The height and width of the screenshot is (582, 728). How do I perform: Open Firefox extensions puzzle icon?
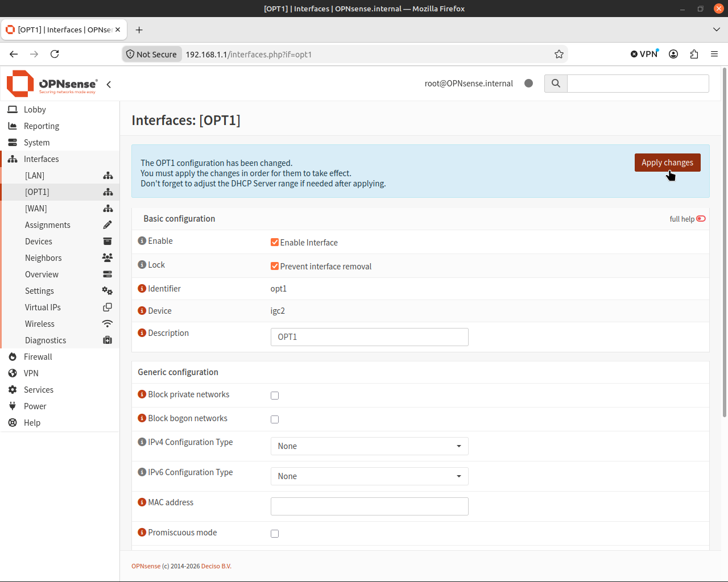coord(694,54)
